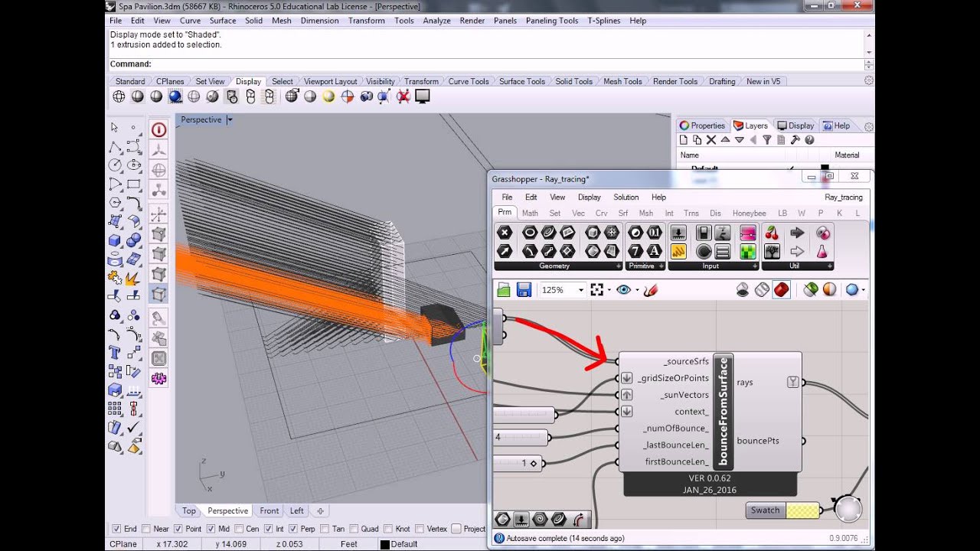
Task: Click the Feet units status bar field
Action: click(349, 544)
